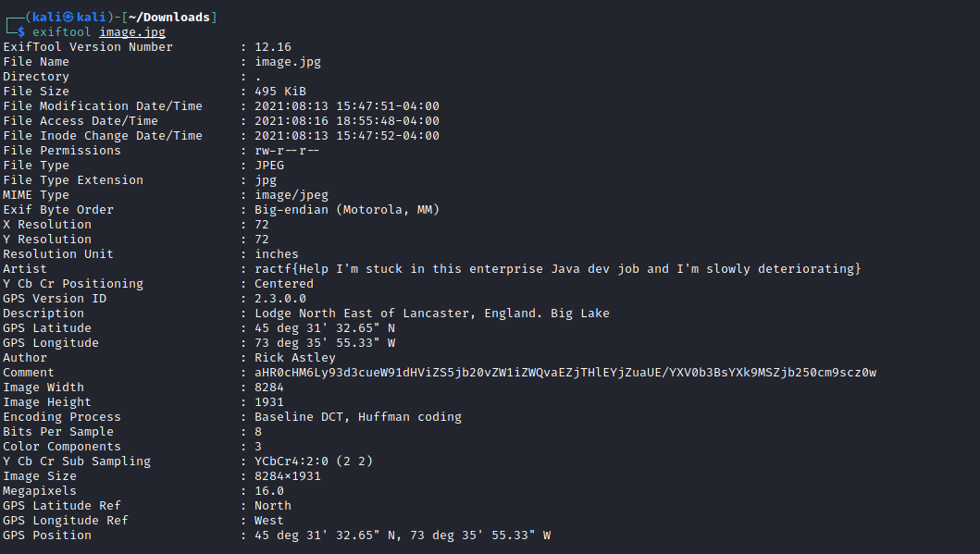Click the ExifTool version number 12.16
980x554 pixels.
pos(272,47)
